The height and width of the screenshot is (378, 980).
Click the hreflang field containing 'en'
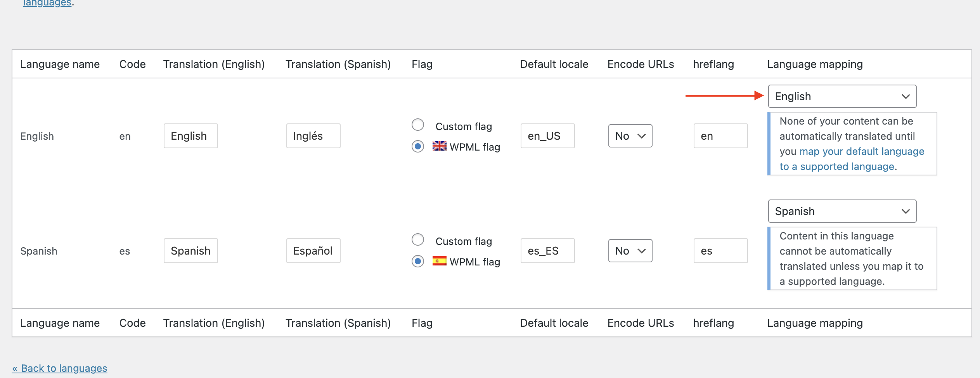point(720,136)
